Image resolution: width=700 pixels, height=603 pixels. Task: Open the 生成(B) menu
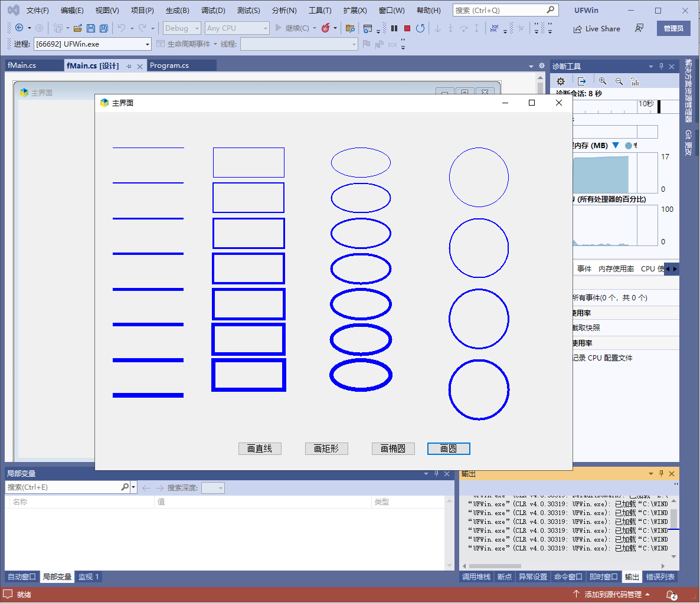coord(177,10)
